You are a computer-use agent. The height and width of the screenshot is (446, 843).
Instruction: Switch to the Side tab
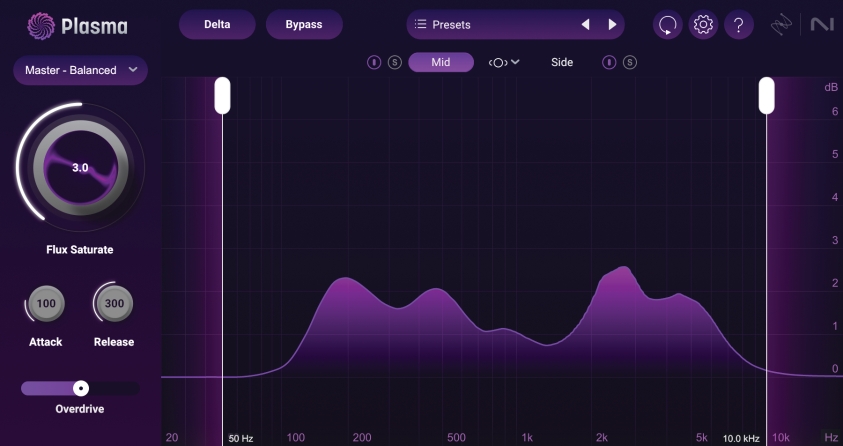click(x=562, y=62)
